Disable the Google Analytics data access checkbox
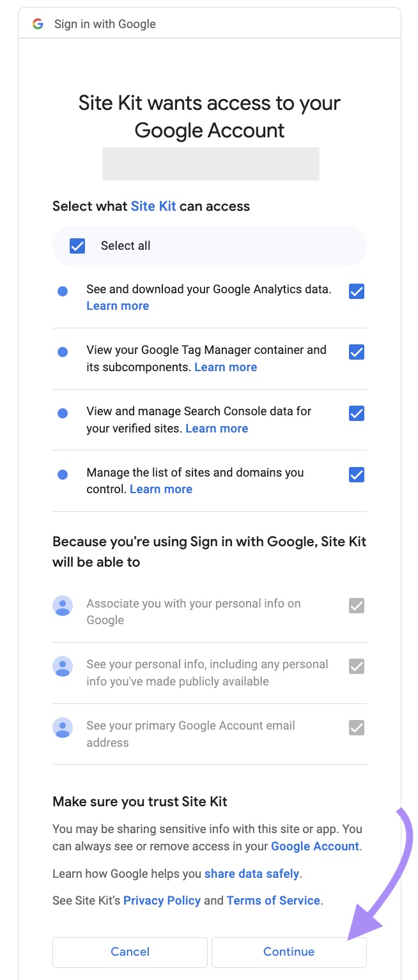418x980 pixels. pyautogui.click(x=356, y=291)
